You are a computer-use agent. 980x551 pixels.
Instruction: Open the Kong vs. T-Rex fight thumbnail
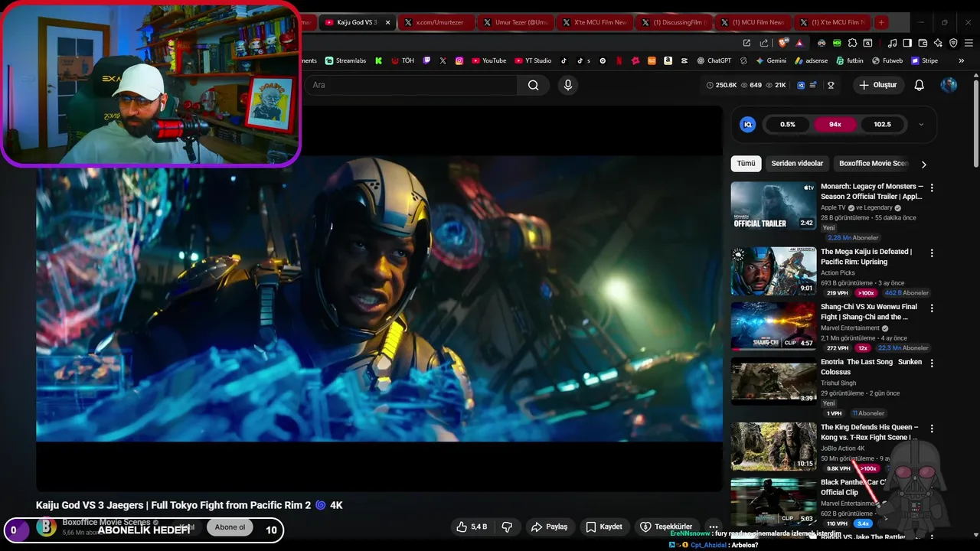pyautogui.click(x=773, y=446)
